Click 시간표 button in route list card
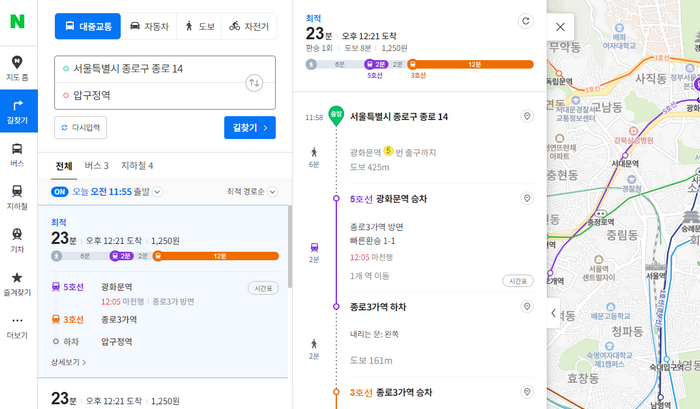 click(263, 288)
